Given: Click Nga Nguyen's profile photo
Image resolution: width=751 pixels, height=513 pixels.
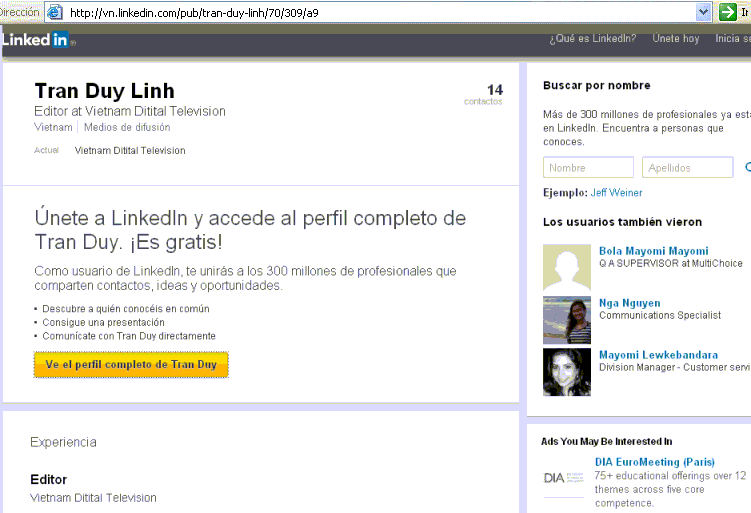Looking at the screenshot, I should tap(567, 319).
